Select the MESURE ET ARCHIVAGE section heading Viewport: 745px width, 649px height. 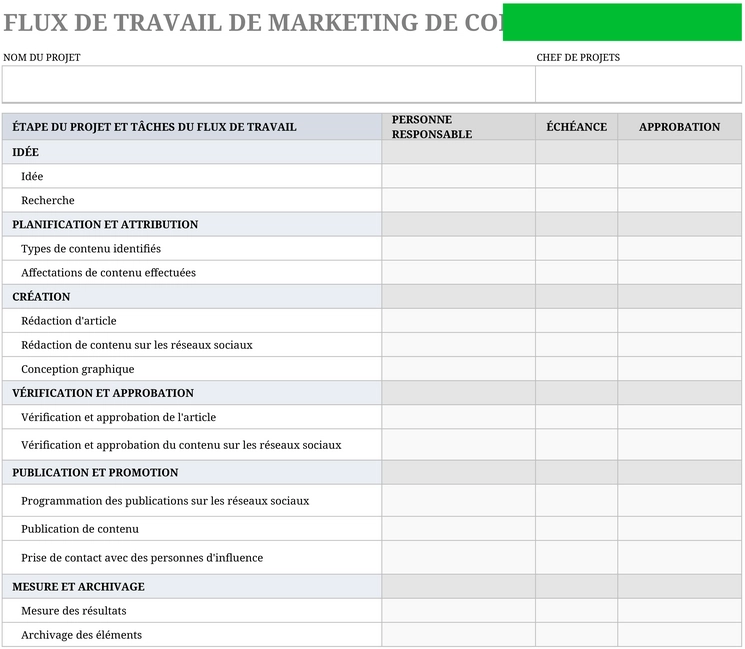click(192, 587)
